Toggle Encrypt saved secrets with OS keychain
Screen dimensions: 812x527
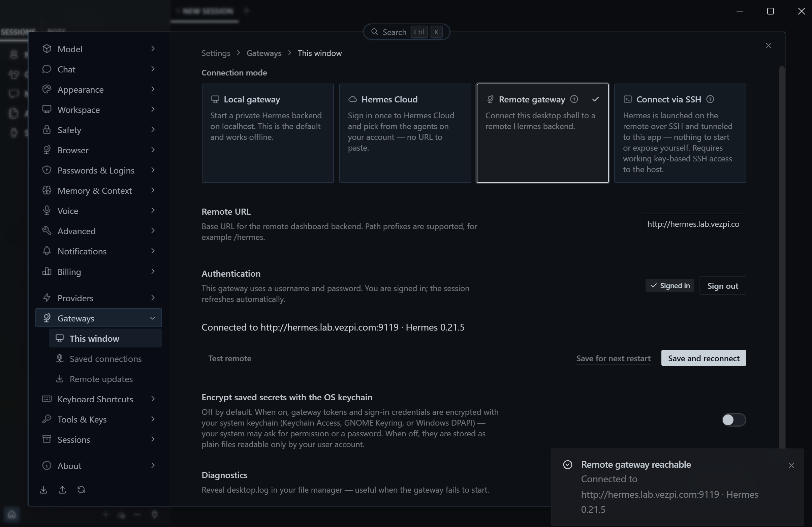pyautogui.click(x=733, y=420)
